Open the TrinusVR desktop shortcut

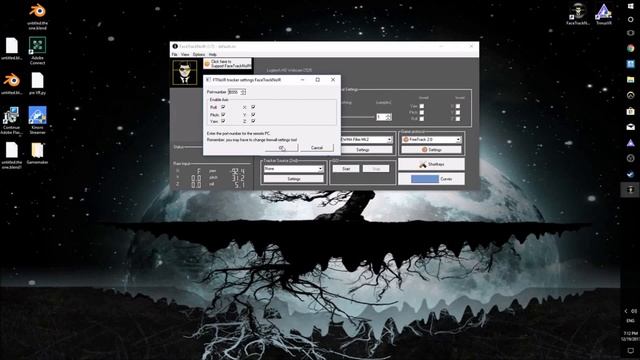pyautogui.click(x=604, y=14)
